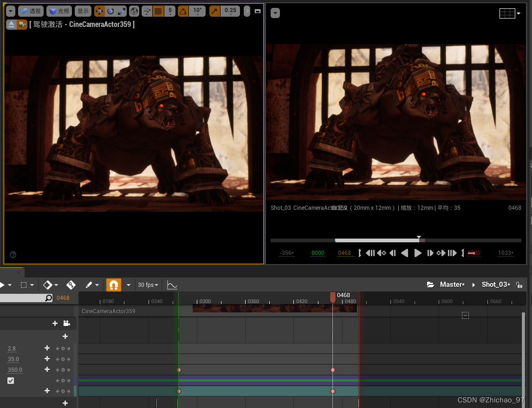Toggle the checked track checkbox
The height and width of the screenshot is (408, 532).
coord(11,381)
